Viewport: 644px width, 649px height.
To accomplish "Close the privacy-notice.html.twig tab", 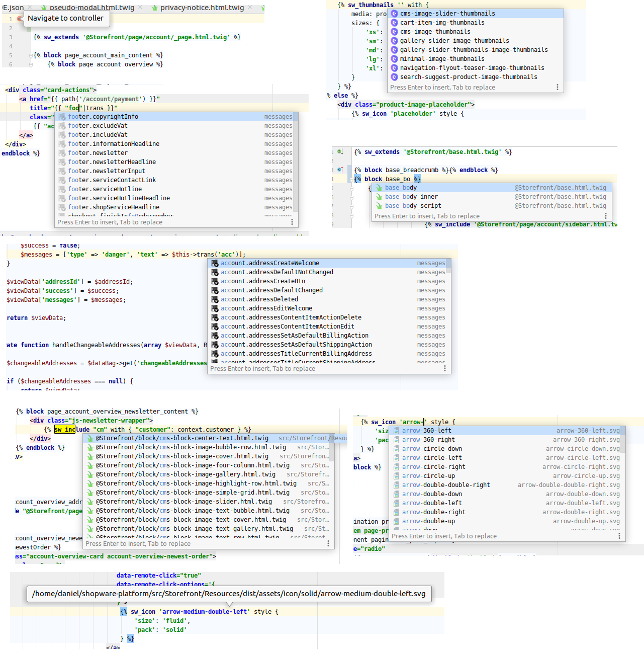I will click(249, 8).
